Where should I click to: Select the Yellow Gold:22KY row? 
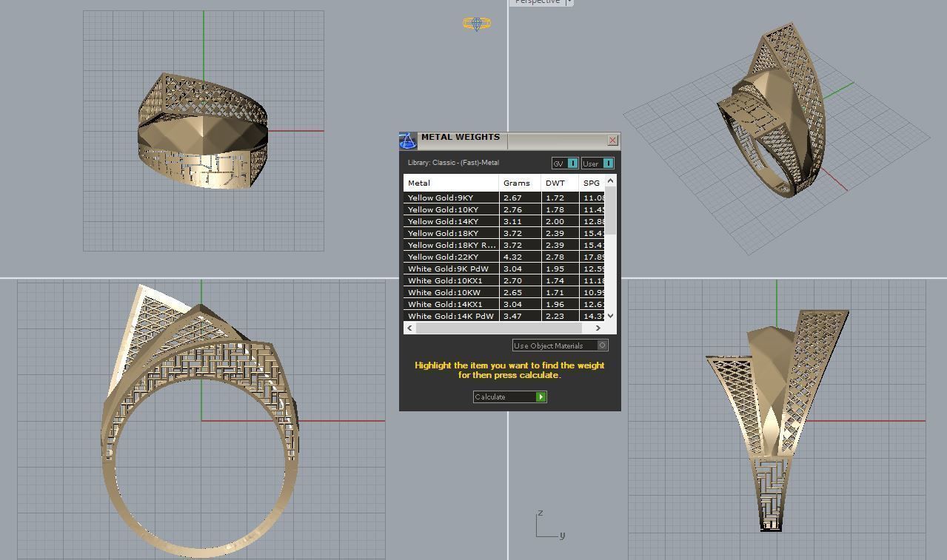[505, 257]
